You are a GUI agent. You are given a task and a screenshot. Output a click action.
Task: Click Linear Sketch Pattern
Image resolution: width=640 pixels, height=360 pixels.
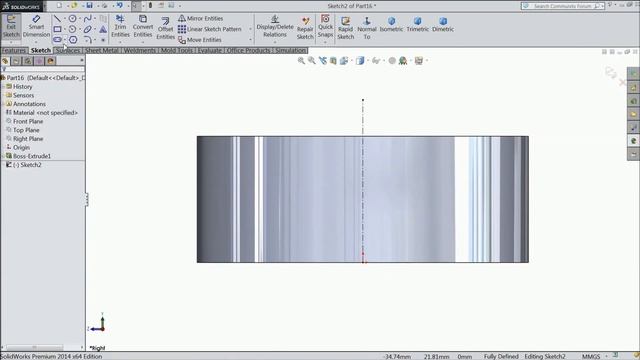[x=209, y=29]
